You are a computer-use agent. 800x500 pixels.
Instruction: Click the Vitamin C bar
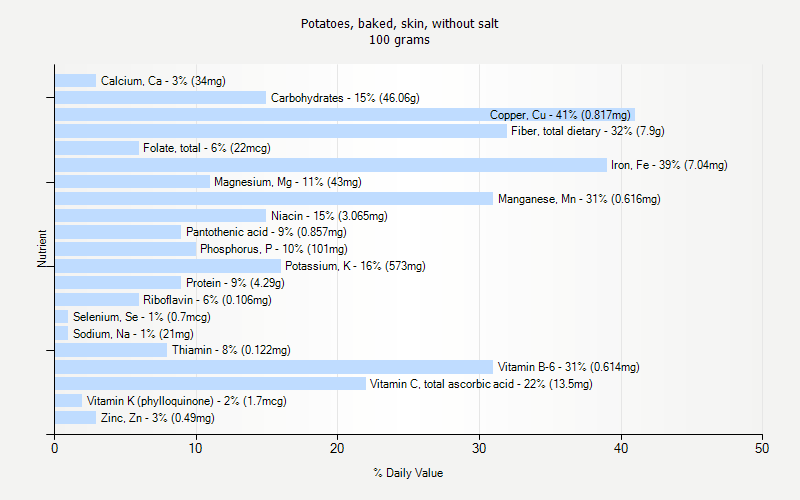tap(211, 384)
